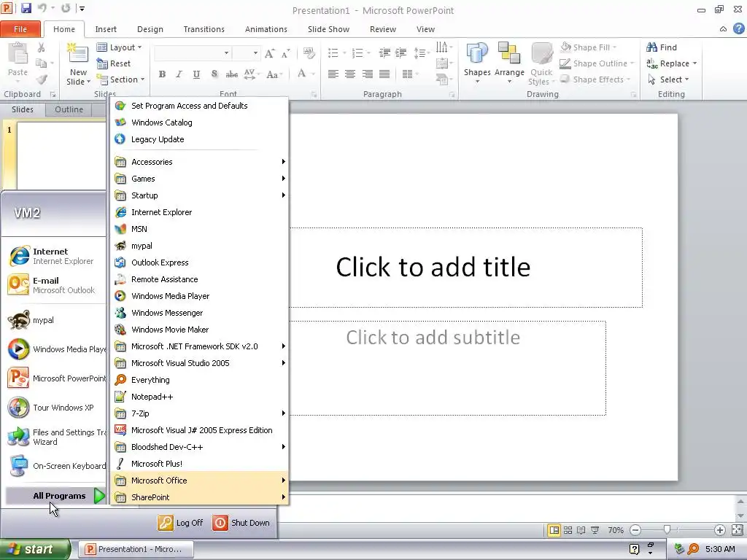
Task: Launch Windows Messenger
Action: click(198, 313)
